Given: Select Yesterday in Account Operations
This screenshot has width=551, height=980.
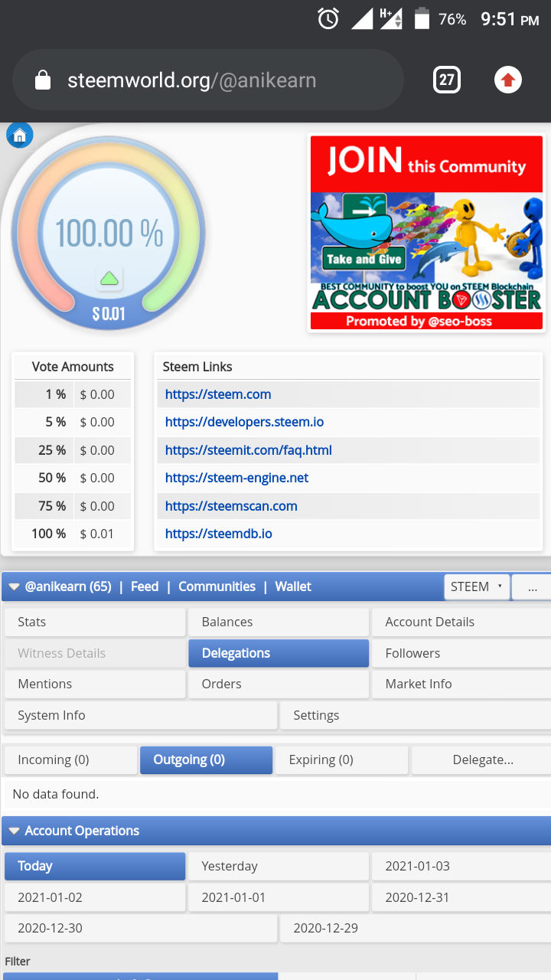Looking at the screenshot, I should click(x=279, y=866).
